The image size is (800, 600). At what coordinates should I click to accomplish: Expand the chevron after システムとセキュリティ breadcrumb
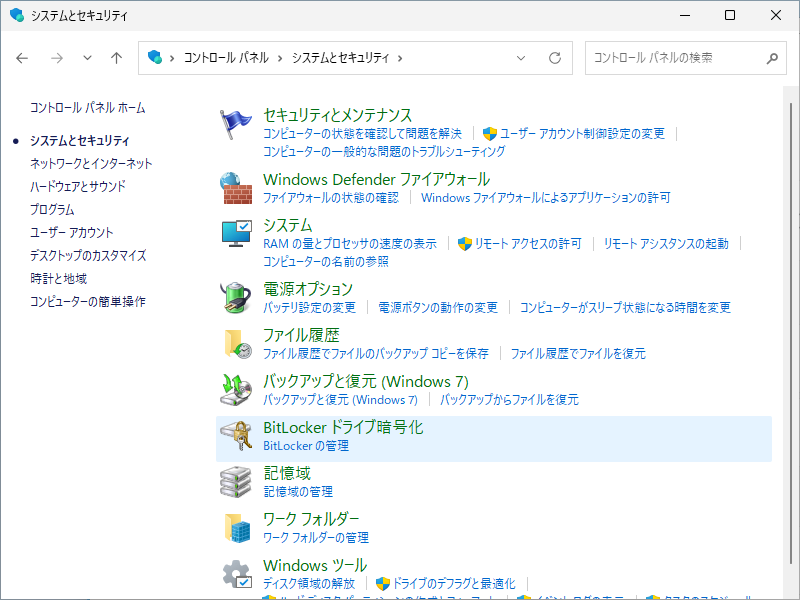tap(400, 58)
